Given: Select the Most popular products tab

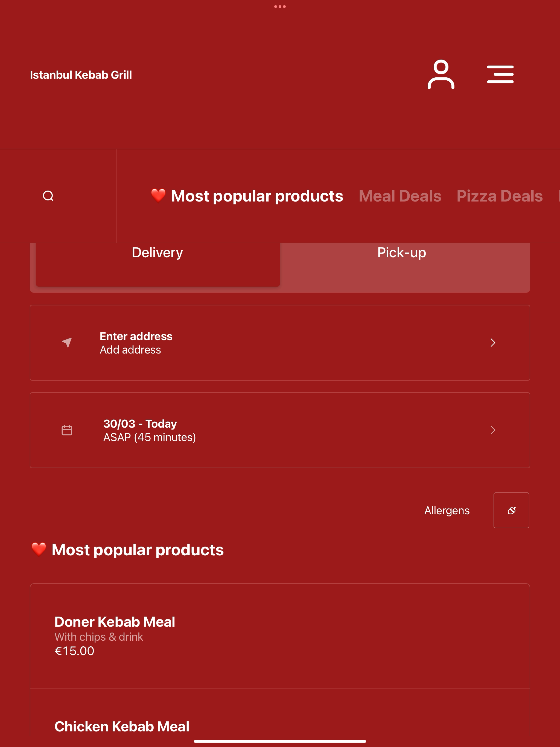Looking at the screenshot, I should 257,196.
